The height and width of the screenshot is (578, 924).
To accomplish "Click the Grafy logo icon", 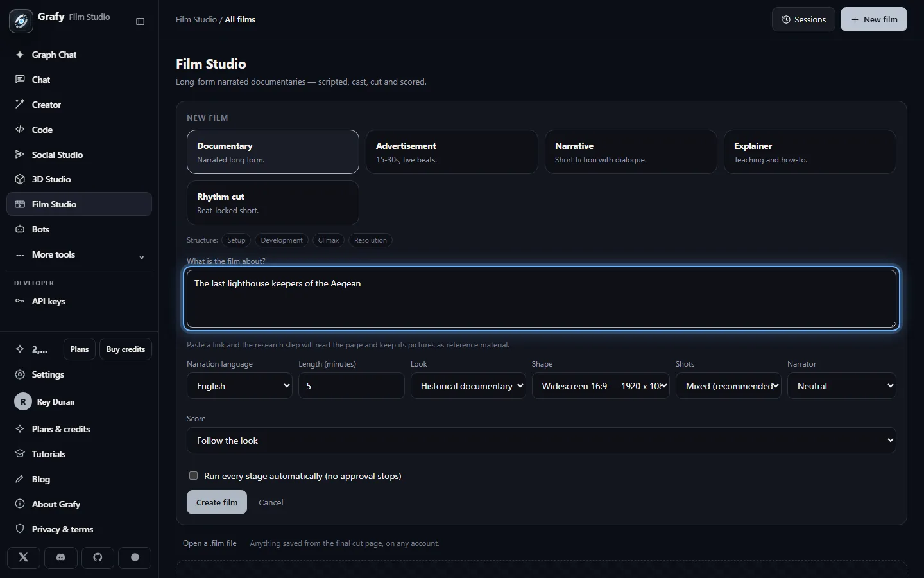I will pyautogui.click(x=21, y=21).
